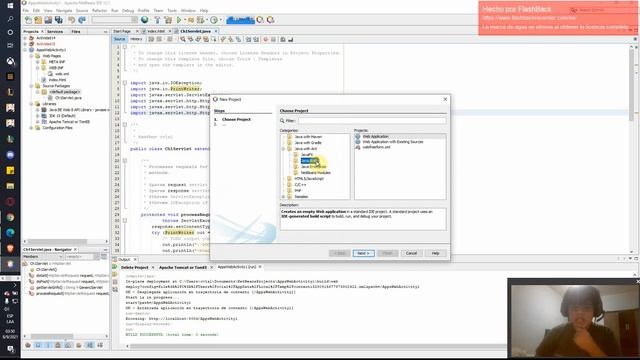Image resolution: width=640 pixels, height=360 pixels.
Task: Open Xbox app from taskbar
Action: pos(10,61)
